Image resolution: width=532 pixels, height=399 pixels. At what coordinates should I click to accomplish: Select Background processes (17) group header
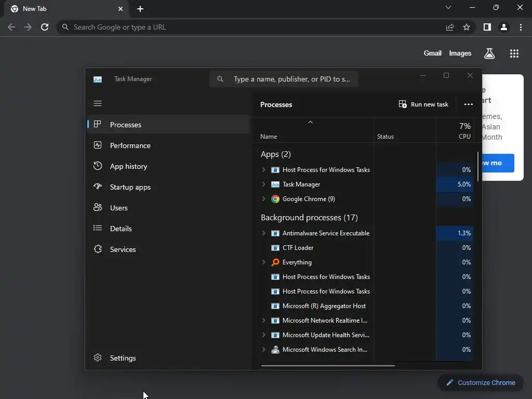[x=310, y=218]
